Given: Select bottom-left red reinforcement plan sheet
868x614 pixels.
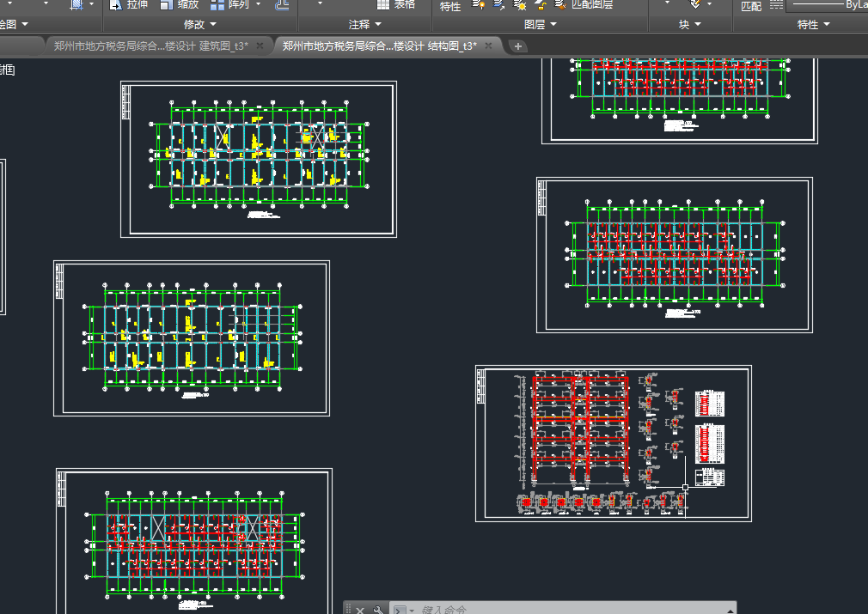Looking at the screenshot, I should 194,541.
